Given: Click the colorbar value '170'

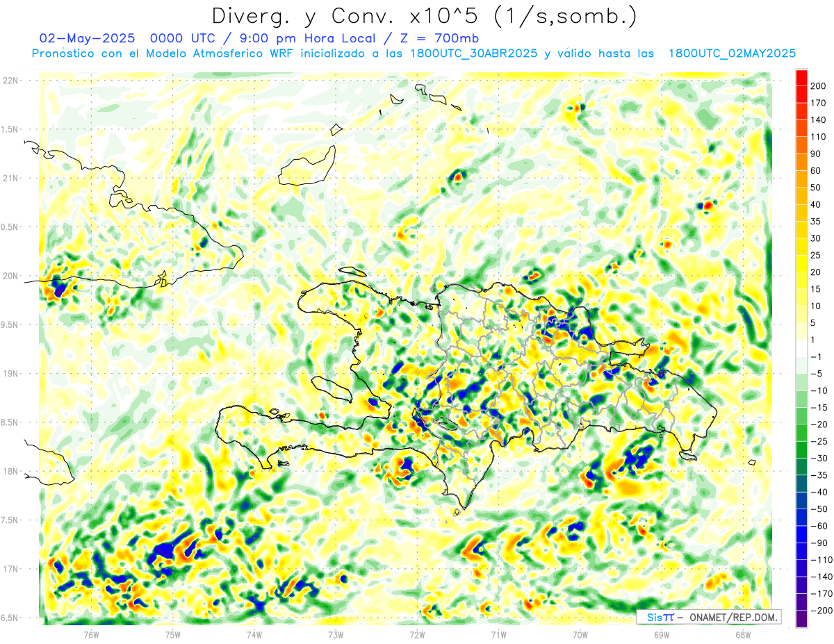Looking at the screenshot, I should (818, 103).
